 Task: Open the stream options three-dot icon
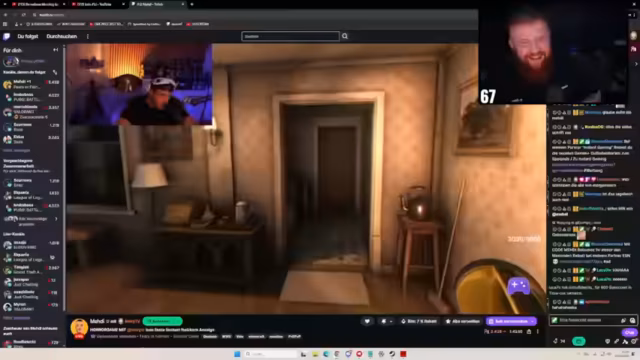tap(538, 332)
